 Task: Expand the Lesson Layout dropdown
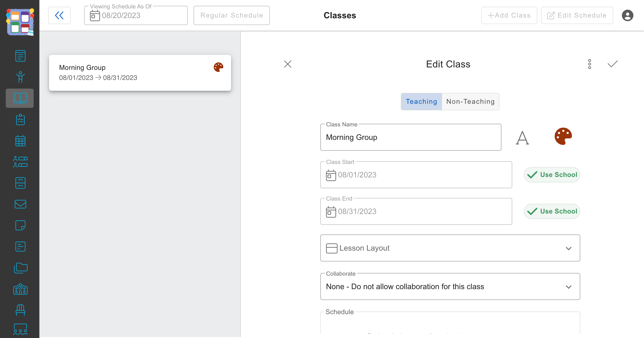pos(450,248)
